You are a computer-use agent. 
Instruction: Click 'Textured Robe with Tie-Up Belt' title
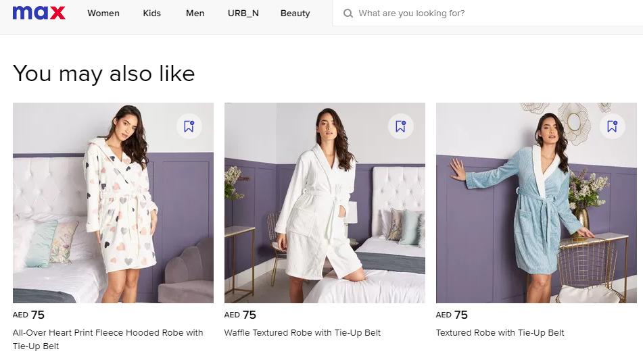500,333
